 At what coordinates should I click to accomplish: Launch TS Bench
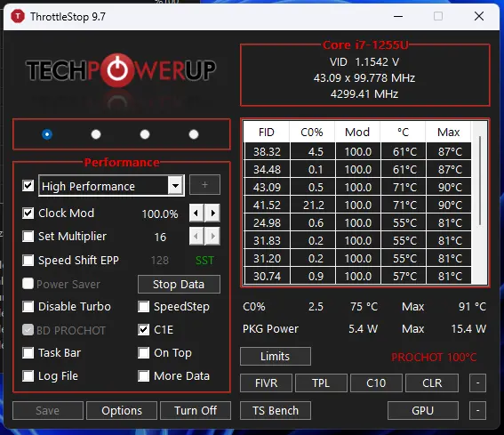click(x=276, y=411)
